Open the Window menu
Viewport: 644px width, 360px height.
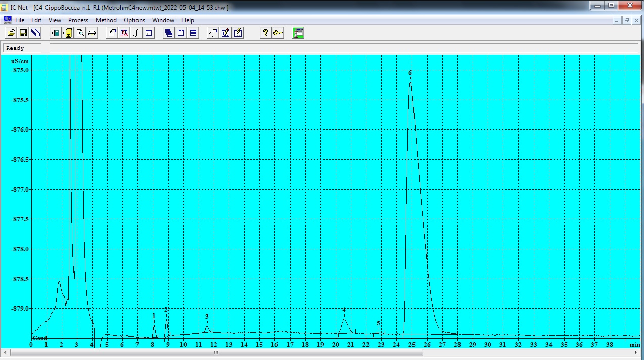tap(163, 20)
